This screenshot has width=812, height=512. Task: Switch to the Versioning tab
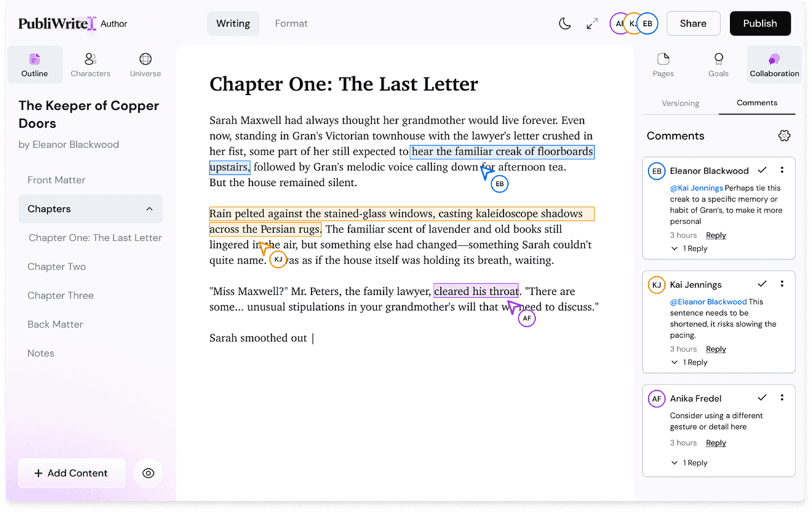click(x=680, y=103)
